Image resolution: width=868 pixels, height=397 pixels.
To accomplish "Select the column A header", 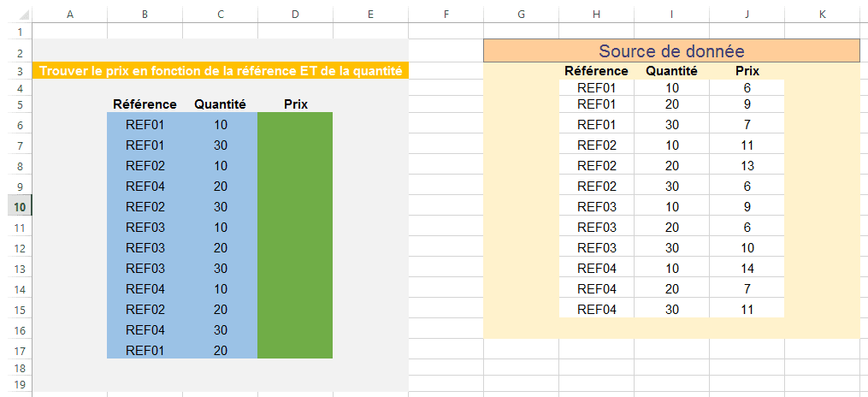I will click(69, 15).
